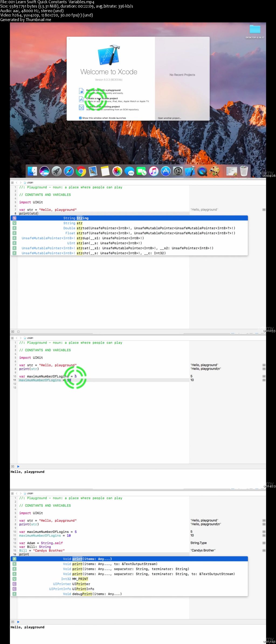Viewport: 276px width, 644px height.
Task: Open iTunes music note icon in Dock
Action: (154, 171)
